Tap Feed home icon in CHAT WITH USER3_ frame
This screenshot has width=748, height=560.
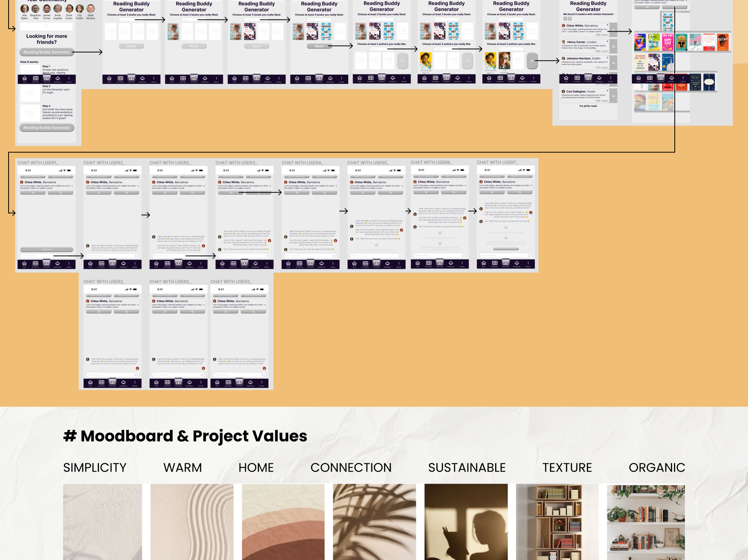click(x=222, y=264)
